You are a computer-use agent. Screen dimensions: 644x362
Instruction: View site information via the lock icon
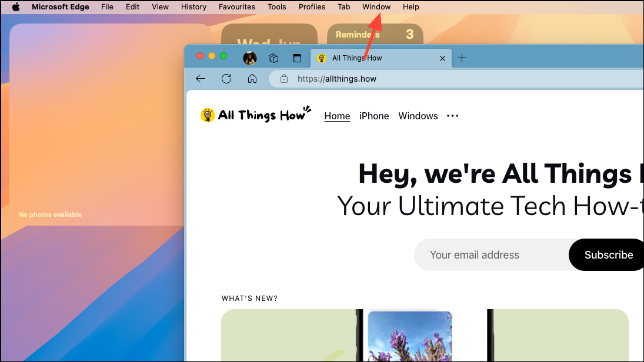coord(283,78)
